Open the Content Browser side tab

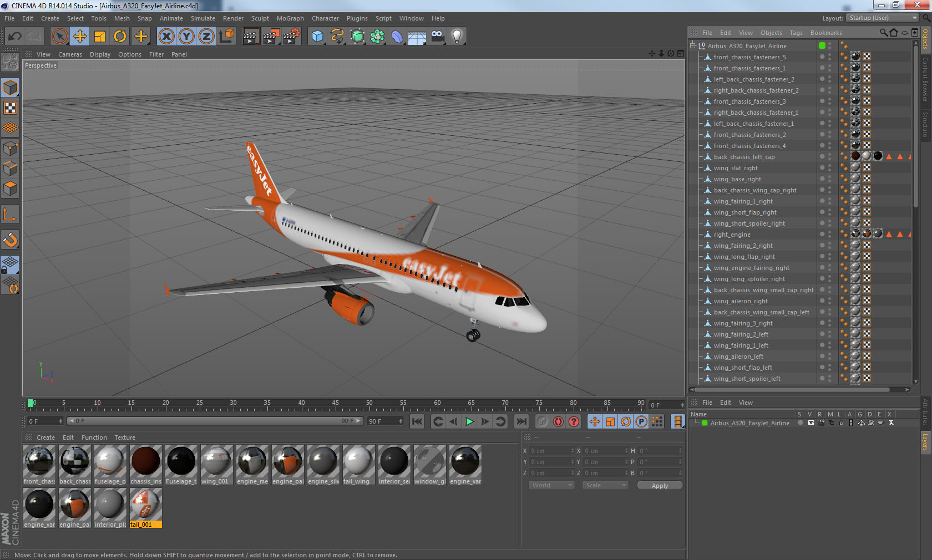[x=925, y=79]
